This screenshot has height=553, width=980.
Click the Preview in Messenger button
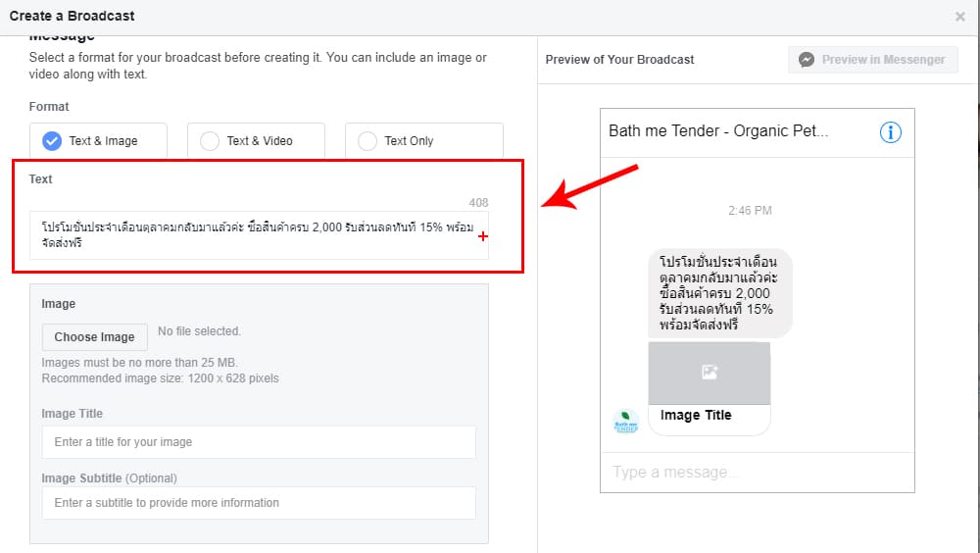[x=872, y=60]
